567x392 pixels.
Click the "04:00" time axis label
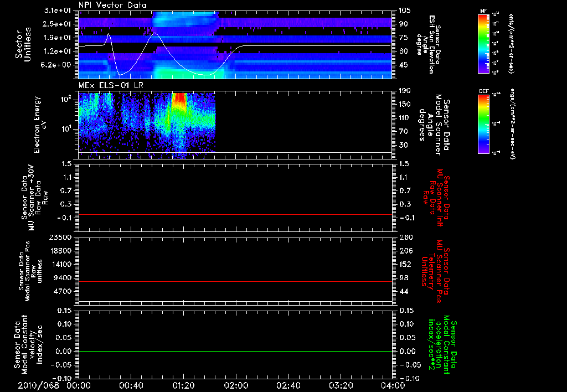[x=393, y=385]
